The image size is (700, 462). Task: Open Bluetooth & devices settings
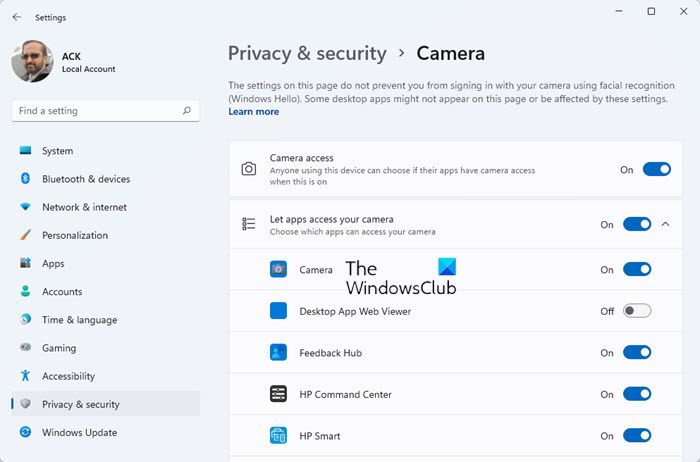(x=86, y=179)
